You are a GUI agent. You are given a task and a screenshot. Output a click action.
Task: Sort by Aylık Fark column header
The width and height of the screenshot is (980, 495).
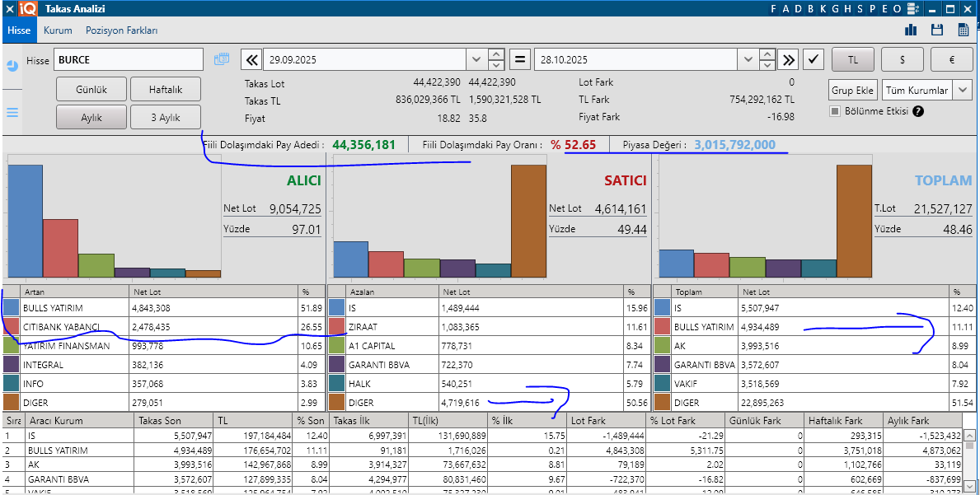[x=922, y=420]
